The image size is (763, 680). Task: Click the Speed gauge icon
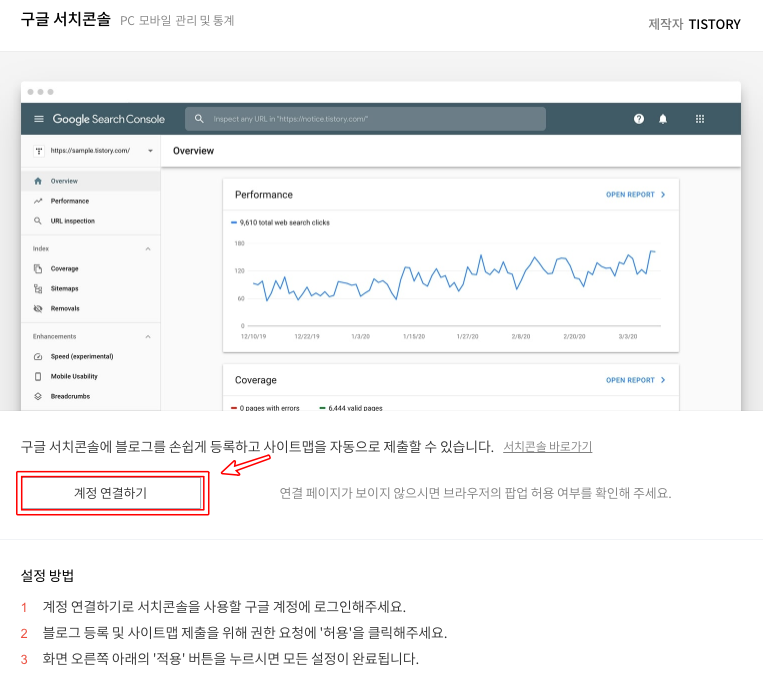[38, 357]
